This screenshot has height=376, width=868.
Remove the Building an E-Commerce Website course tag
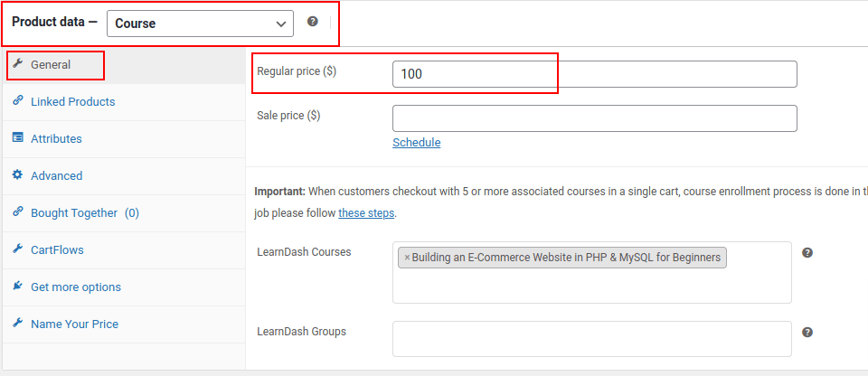click(x=407, y=258)
